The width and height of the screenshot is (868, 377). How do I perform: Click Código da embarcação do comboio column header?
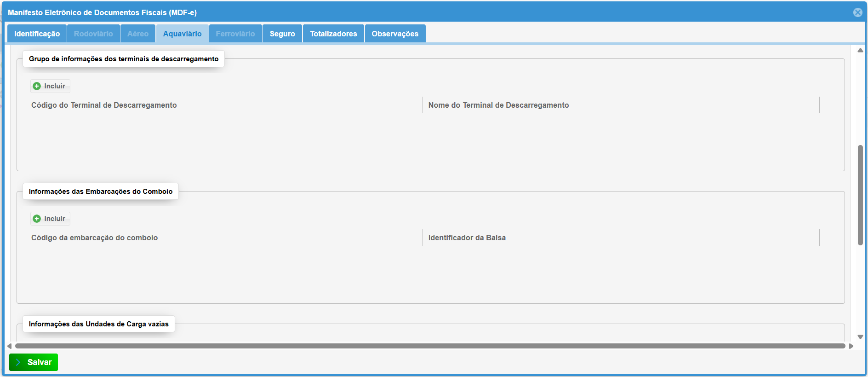point(94,238)
